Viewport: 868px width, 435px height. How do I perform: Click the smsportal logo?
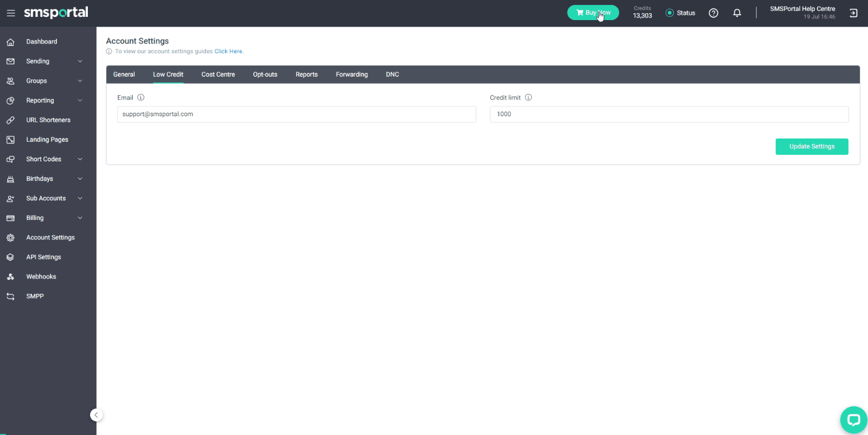click(56, 12)
